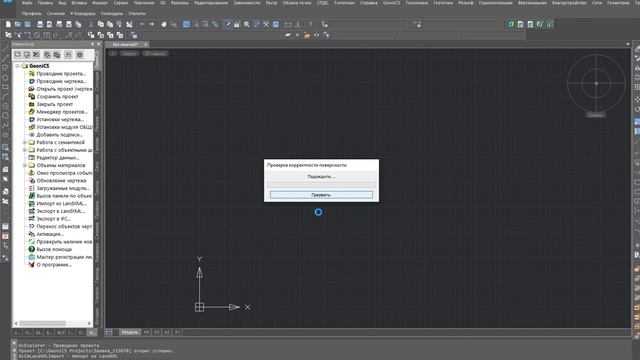This screenshot has width=640, height=360.
Task: Close the Navigator panel
Action: click(x=98, y=44)
